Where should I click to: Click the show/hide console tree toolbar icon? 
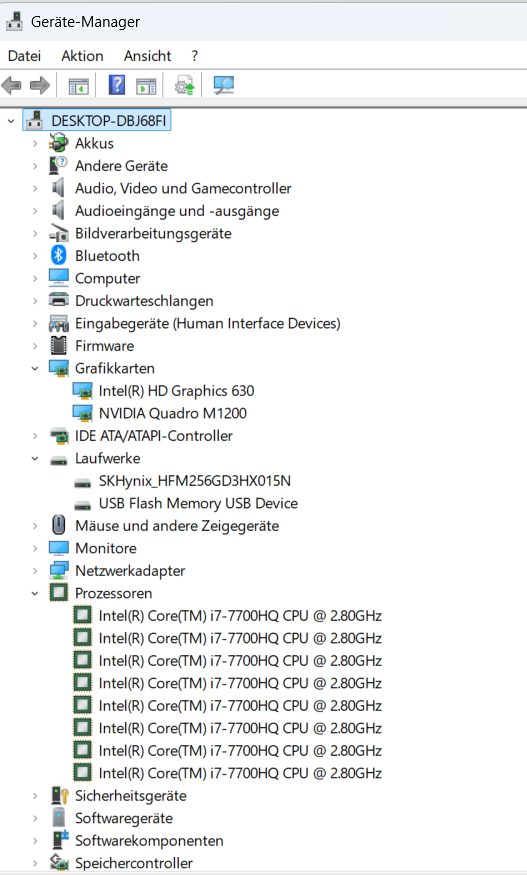(x=79, y=86)
